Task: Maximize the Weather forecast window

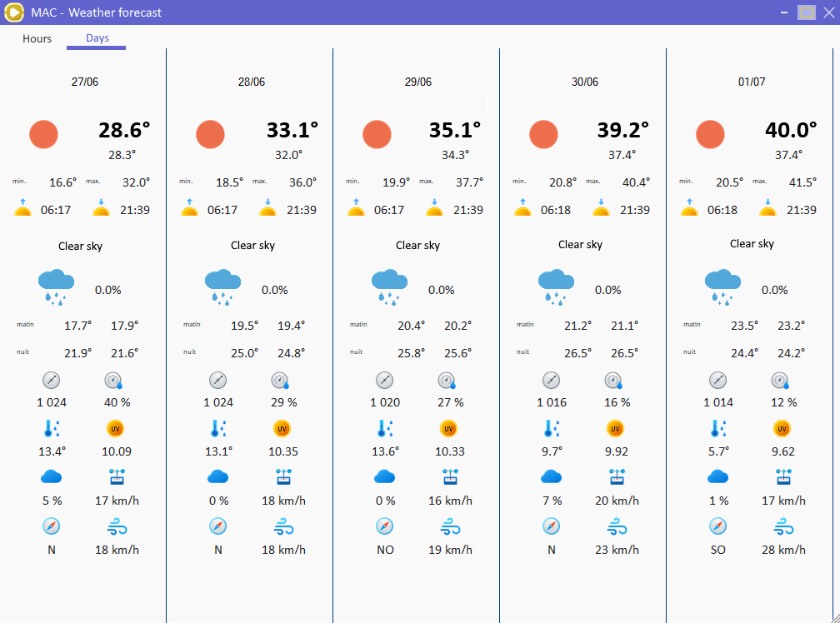Action: pyautogui.click(x=807, y=12)
